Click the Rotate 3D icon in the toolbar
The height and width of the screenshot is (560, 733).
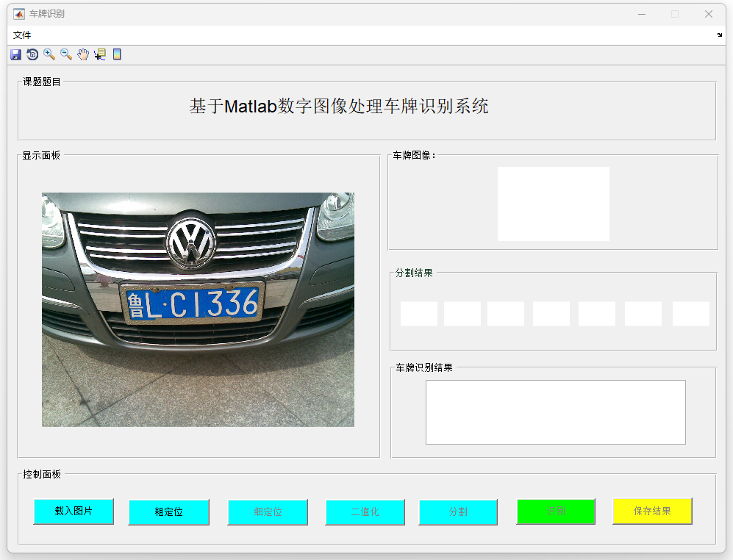(x=32, y=54)
